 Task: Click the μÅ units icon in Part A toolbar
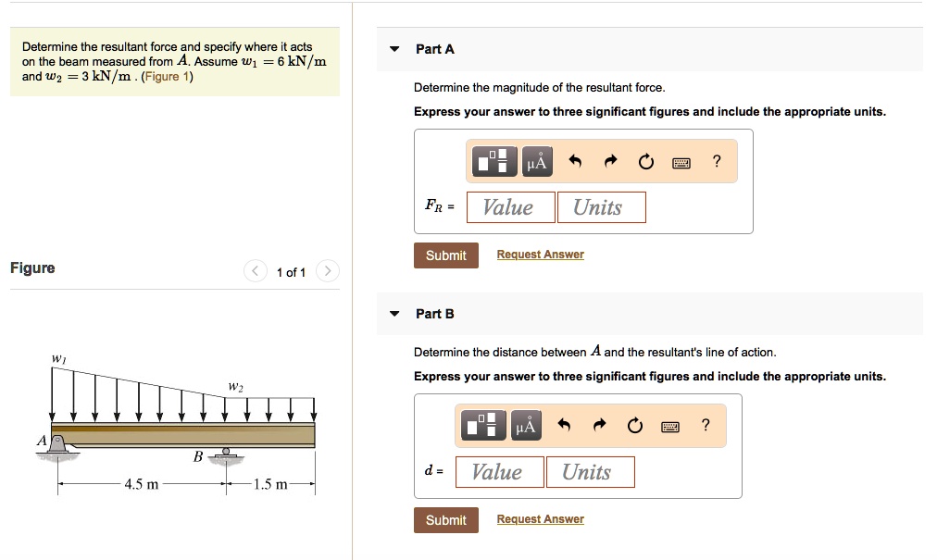point(538,160)
